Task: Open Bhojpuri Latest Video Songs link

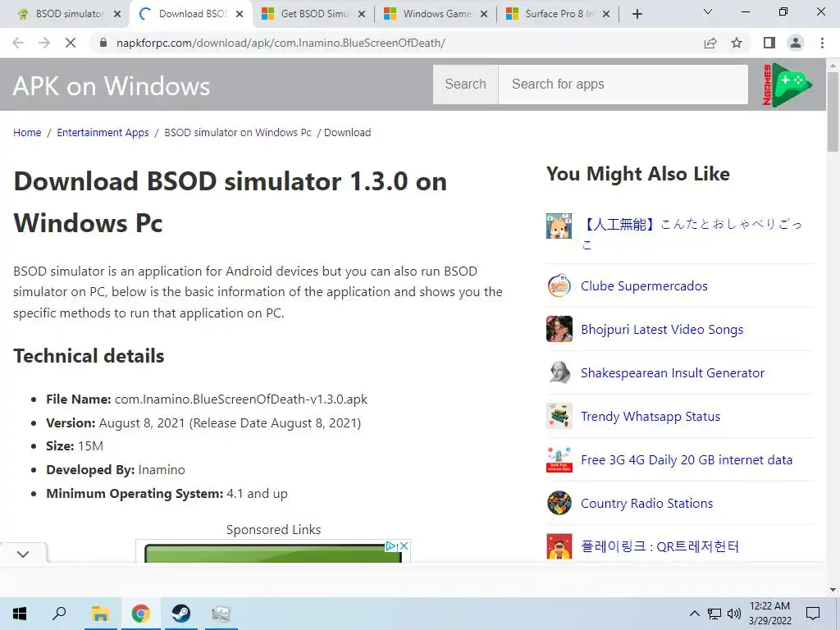Action: pos(662,330)
